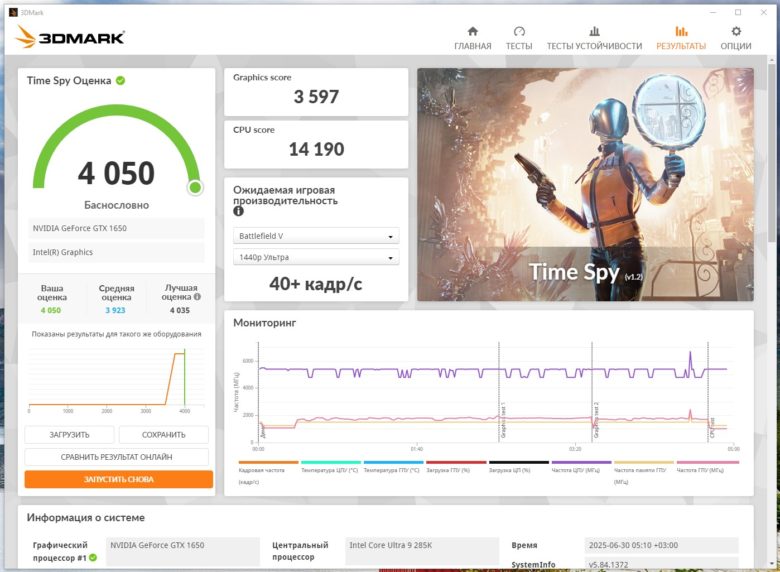The image size is (780, 572).
Task: Click the info icon beside Лучшая оценка
Action: pyautogui.click(x=197, y=296)
